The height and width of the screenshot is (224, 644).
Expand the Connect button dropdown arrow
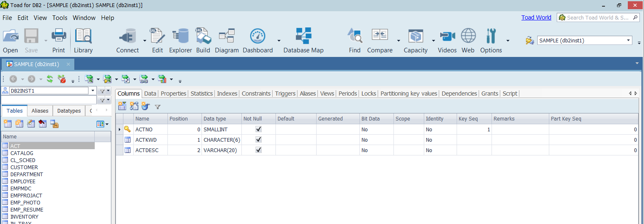pyautogui.click(x=145, y=41)
